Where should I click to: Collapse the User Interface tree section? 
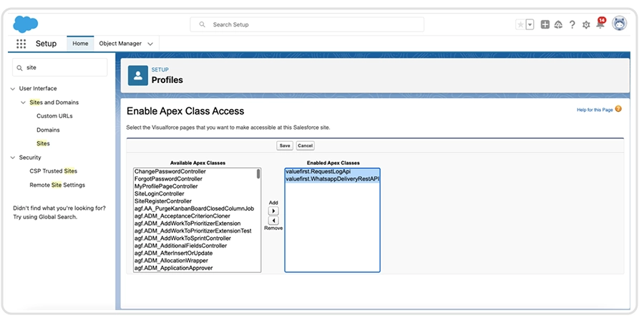[x=12, y=89]
